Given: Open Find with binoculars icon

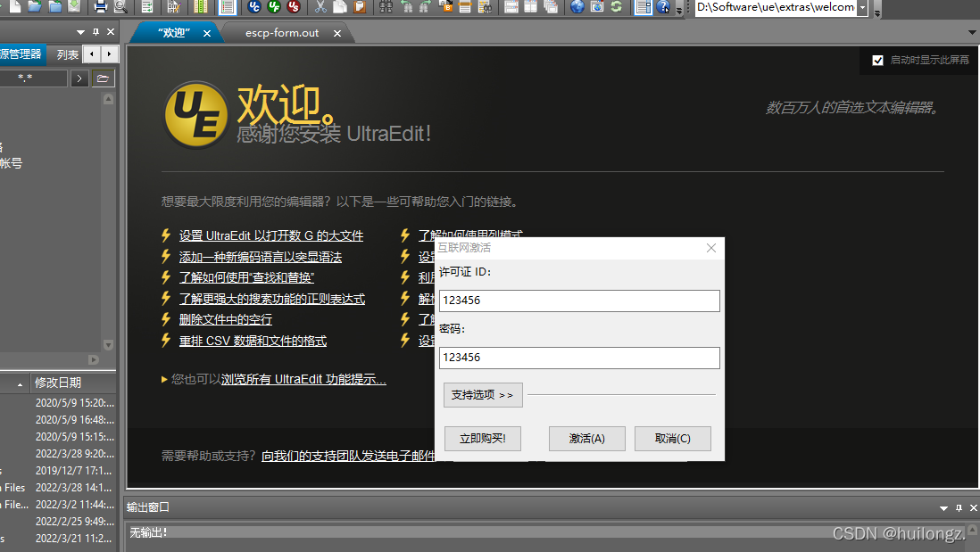Looking at the screenshot, I should [x=386, y=6].
